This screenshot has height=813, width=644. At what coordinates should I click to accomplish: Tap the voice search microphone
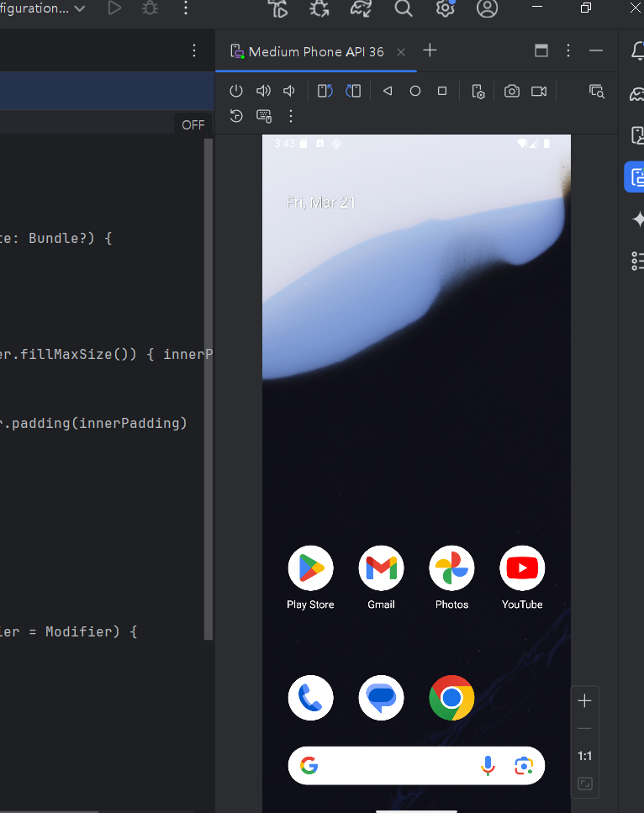click(x=488, y=766)
